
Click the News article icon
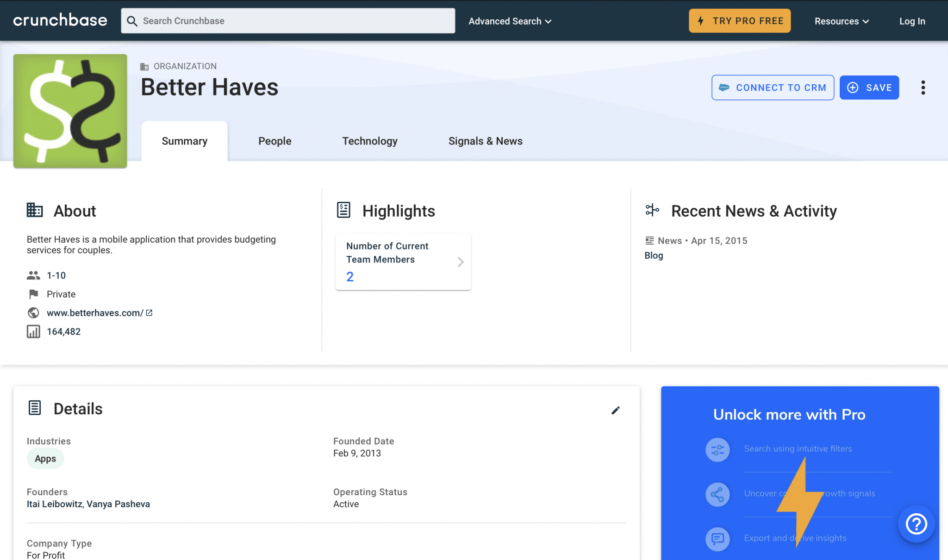(650, 241)
